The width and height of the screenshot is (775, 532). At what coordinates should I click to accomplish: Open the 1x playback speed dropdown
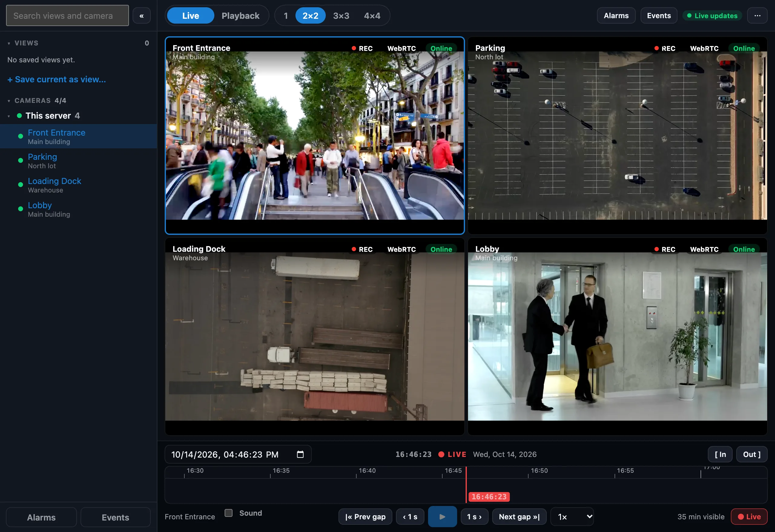[572, 517]
